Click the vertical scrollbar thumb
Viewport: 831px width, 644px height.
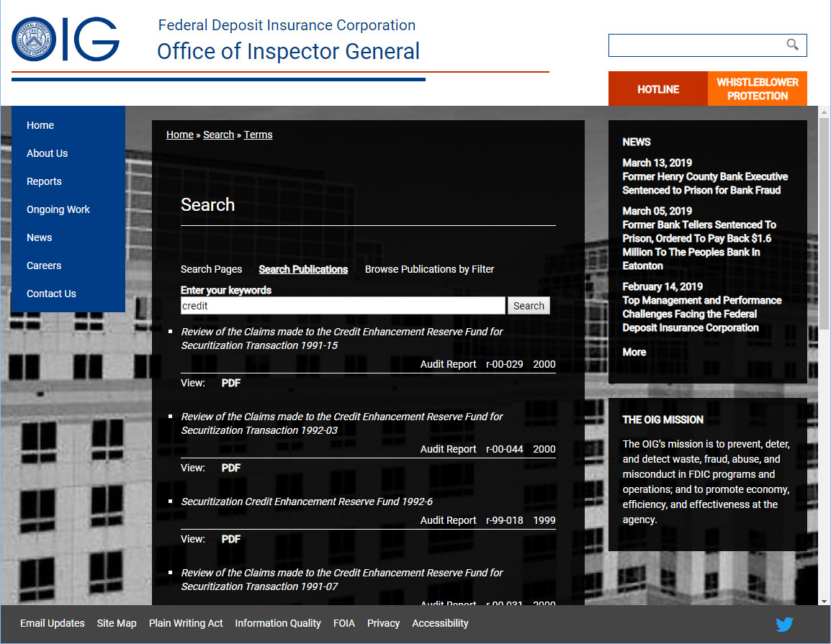click(824, 225)
